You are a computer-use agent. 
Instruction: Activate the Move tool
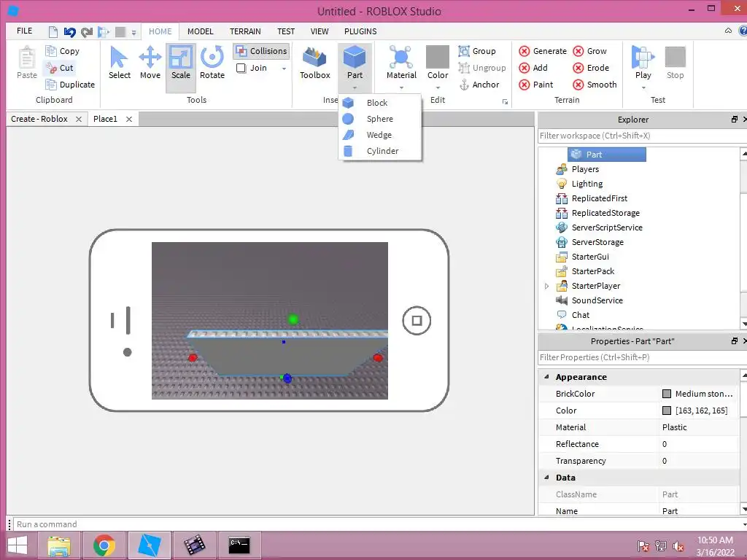click(150, 63)
